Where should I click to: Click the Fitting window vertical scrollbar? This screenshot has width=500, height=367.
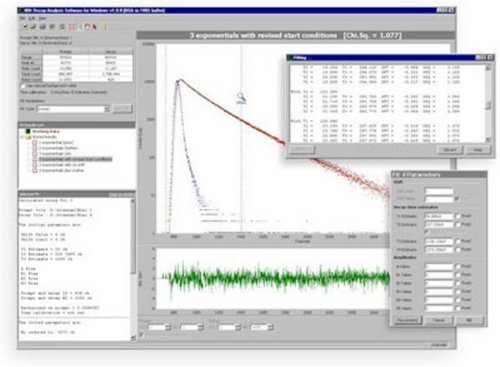click(x=488, y=104)
